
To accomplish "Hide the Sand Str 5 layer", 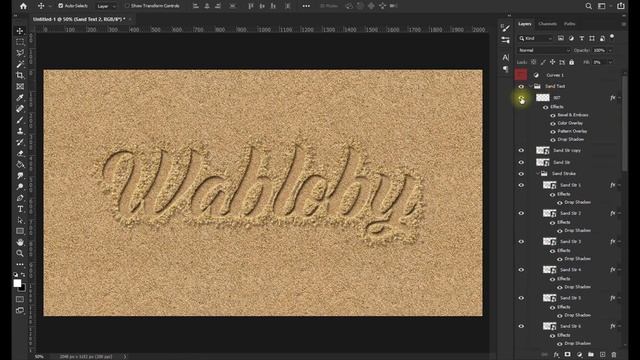I will pos(521,298).
